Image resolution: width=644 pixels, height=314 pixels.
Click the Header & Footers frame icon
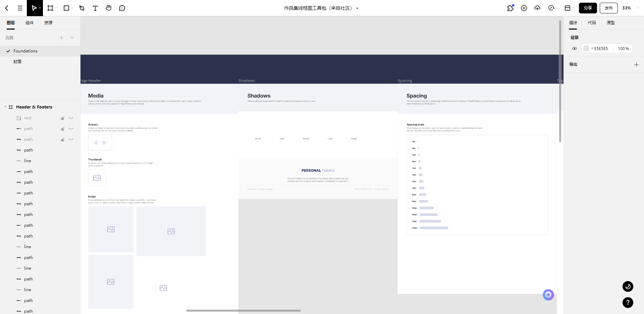11,107
